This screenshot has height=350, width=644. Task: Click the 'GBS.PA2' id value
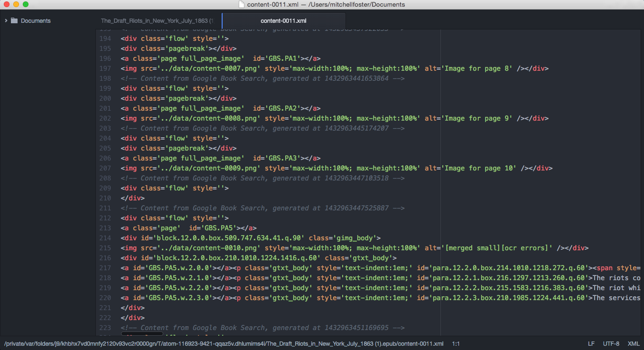point(282,108)
